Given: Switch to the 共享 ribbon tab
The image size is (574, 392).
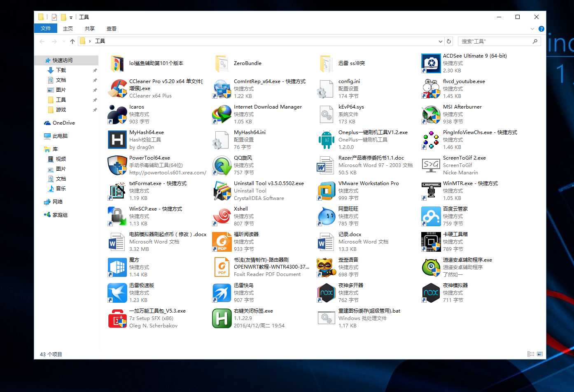Looking at the screenshot, I should (x=90, y=28).
